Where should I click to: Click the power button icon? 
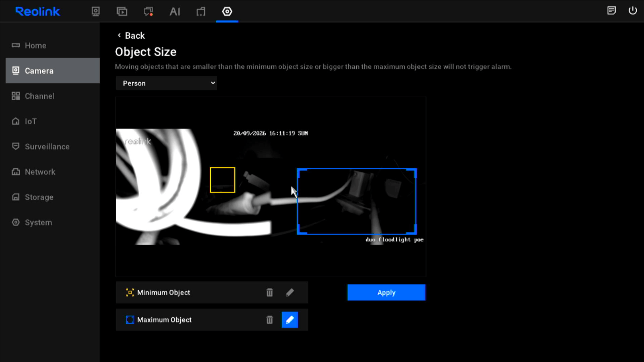click(x=633, y=10)
